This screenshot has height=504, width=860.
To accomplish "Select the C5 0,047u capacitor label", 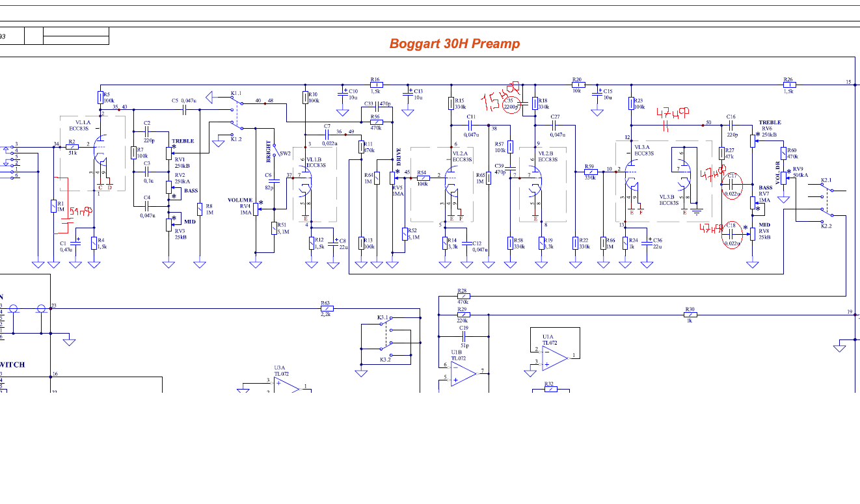I will point(183,101).
